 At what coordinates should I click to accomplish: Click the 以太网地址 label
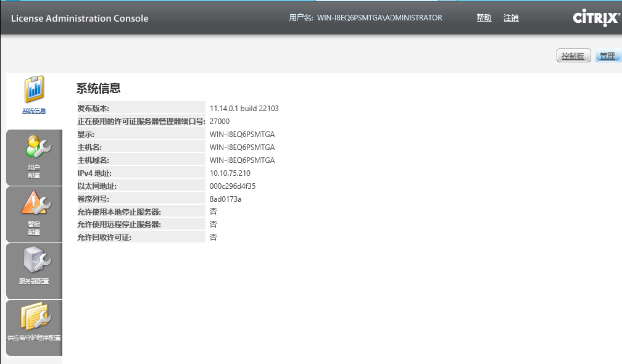click(x=97, y=186)
